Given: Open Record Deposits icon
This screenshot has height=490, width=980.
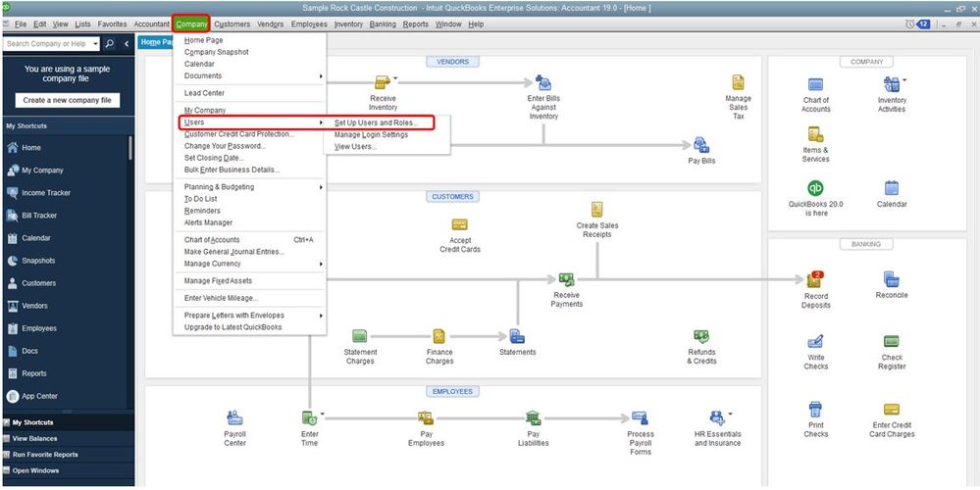Looking at the screenshot, I should pos(815,279).
